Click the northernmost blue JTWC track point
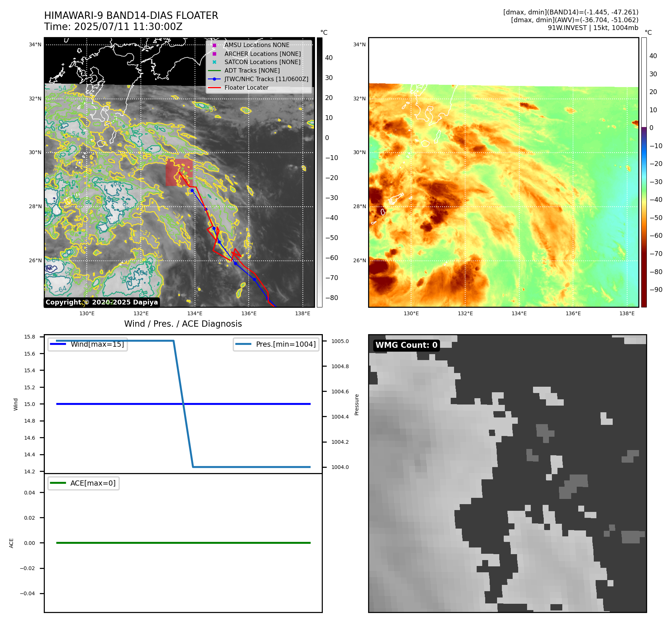This screenshot has width=672, height=626. pos(192,191)
